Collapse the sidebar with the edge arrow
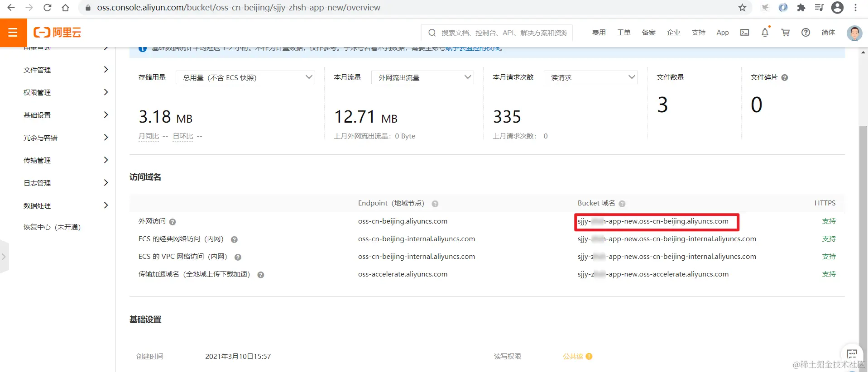Screen dimensions: 868x372 (x=4, y=257)
